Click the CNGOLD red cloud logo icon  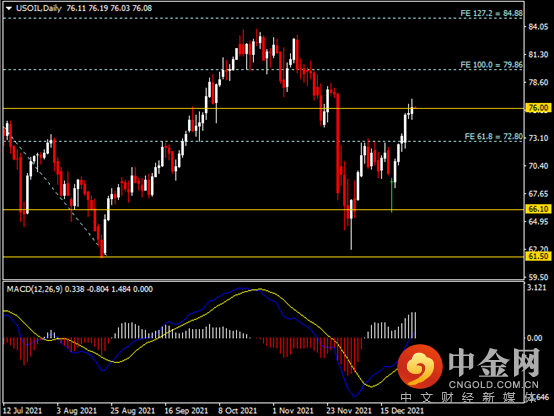click(420, 365)
